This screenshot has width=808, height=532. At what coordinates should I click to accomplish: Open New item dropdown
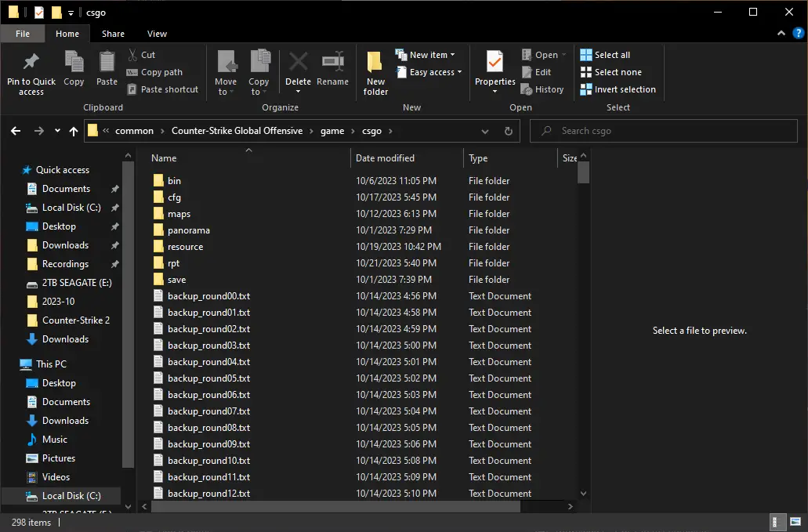[425, 55]
